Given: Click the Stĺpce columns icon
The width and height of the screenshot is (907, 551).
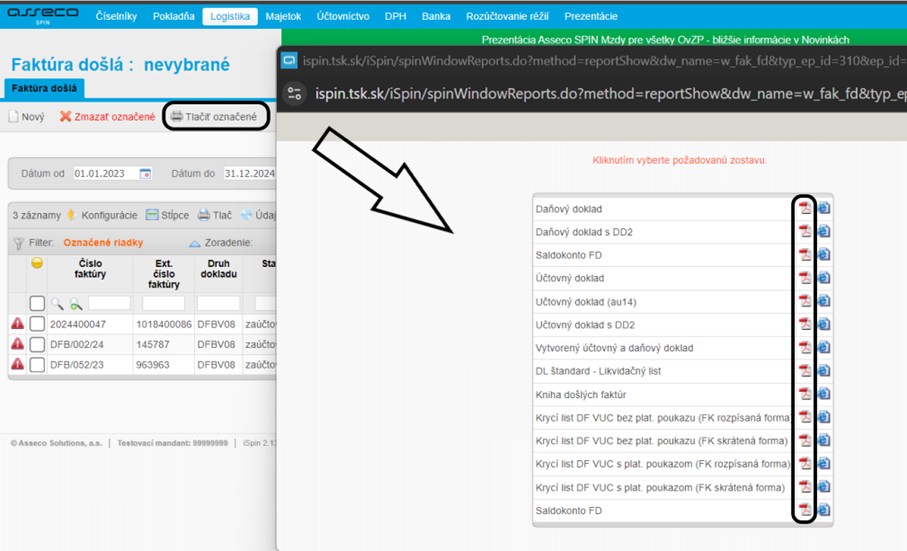Looking at the screenshot, I should tap(153, 215).
